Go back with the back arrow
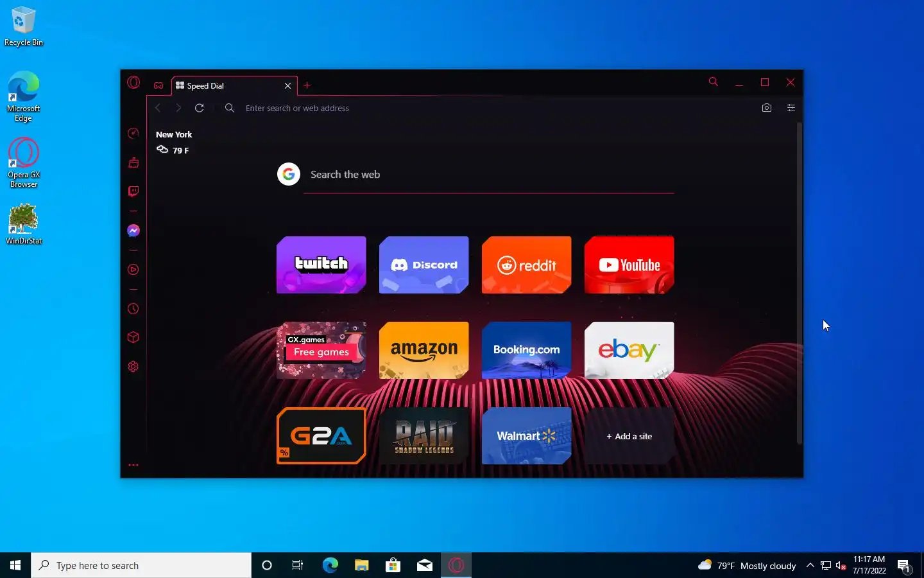The width and height of the screenshot is (924, 578). 158,108
